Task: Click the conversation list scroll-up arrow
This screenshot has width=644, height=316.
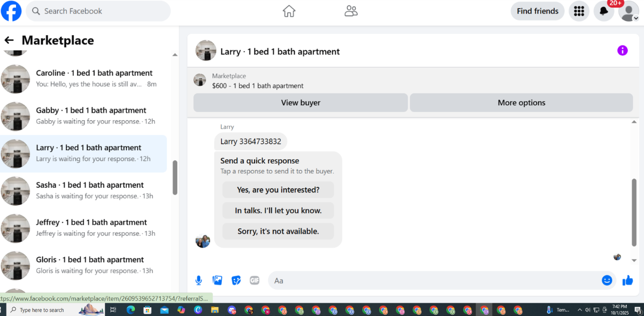Action: 175,55
